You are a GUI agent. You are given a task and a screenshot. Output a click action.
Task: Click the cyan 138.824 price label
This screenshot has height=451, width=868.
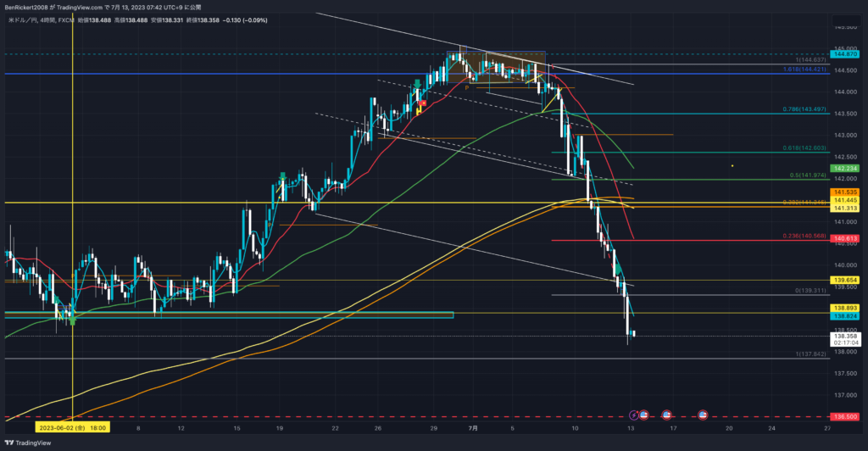click(x=844, y=316)
